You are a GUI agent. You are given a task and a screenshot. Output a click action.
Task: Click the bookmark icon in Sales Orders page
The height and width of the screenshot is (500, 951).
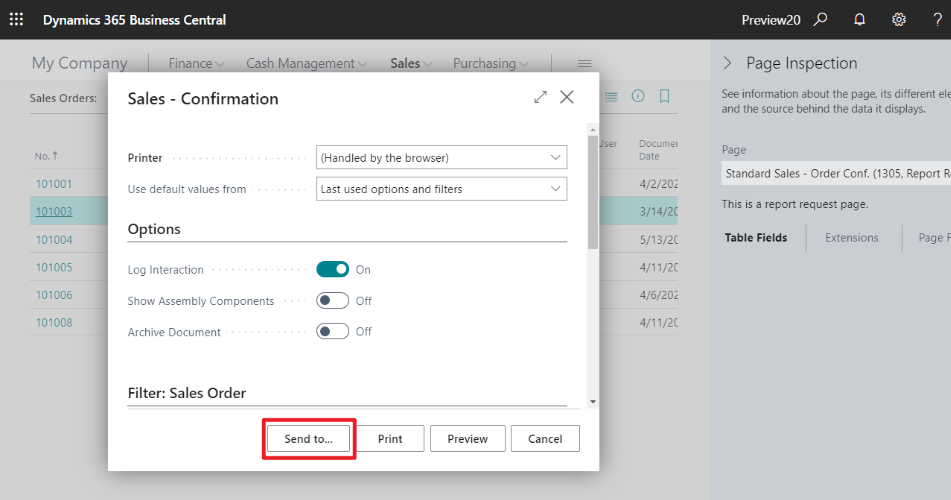point(665,96)
